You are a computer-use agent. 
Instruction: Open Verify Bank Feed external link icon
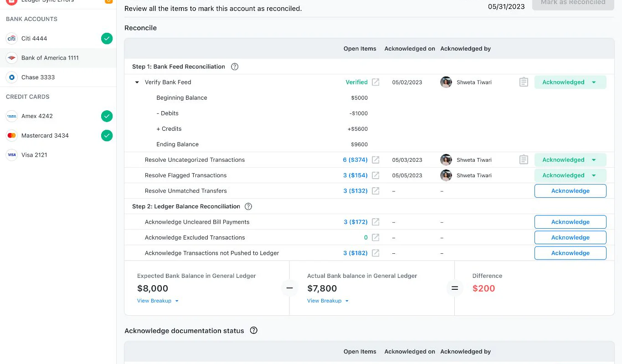pyautogui.click(x=375, y=82)
